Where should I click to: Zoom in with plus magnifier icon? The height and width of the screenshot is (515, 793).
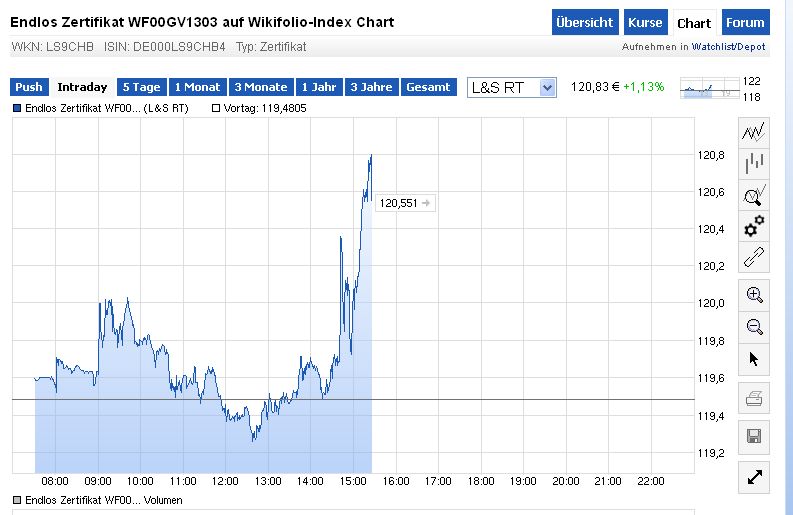(x=754, y=295)
